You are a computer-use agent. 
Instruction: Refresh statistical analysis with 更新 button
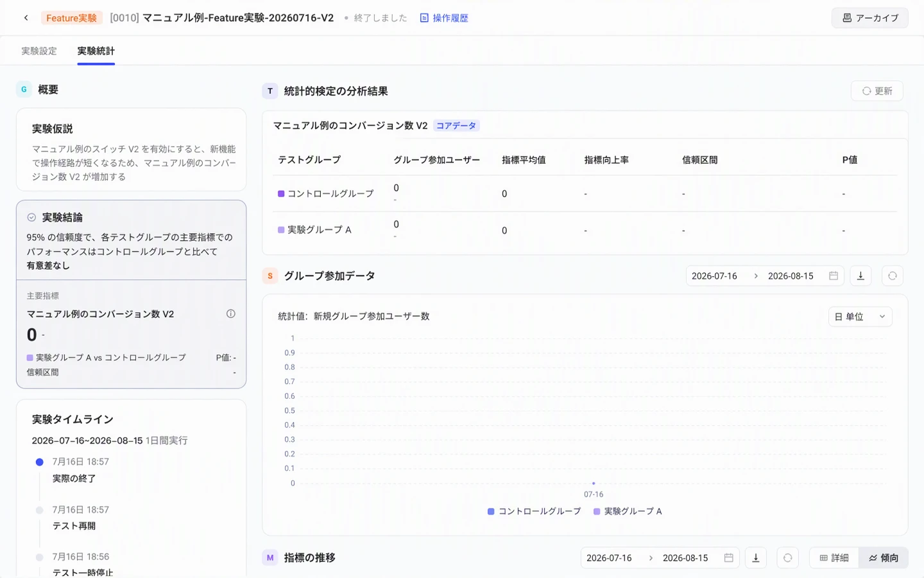pyautogui.click(x=877, y=91)
